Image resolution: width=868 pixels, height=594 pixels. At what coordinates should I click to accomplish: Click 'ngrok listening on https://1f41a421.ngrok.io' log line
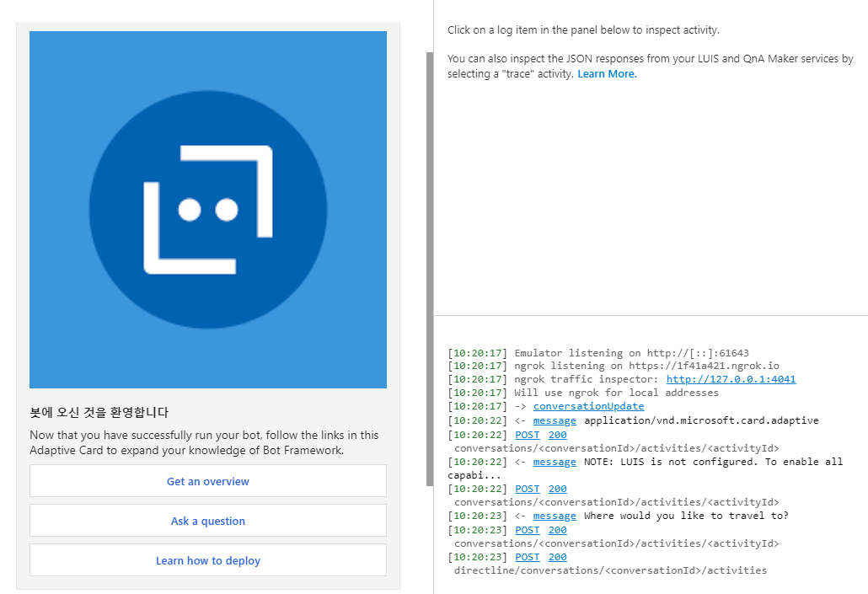point(646,366)
